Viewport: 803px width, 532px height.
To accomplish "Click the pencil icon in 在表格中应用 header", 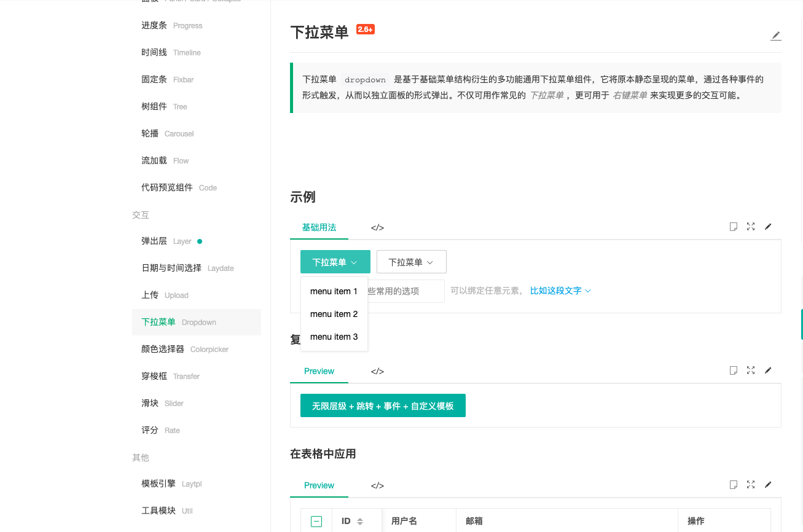I will 768,485.
